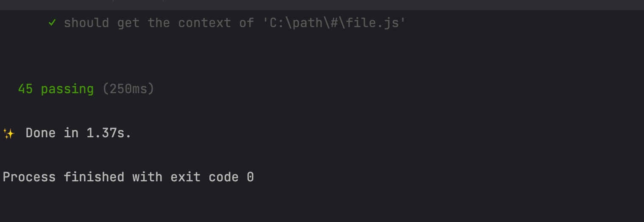
Task: Click the word 'should' in the test line
Action: pos(86,22)
